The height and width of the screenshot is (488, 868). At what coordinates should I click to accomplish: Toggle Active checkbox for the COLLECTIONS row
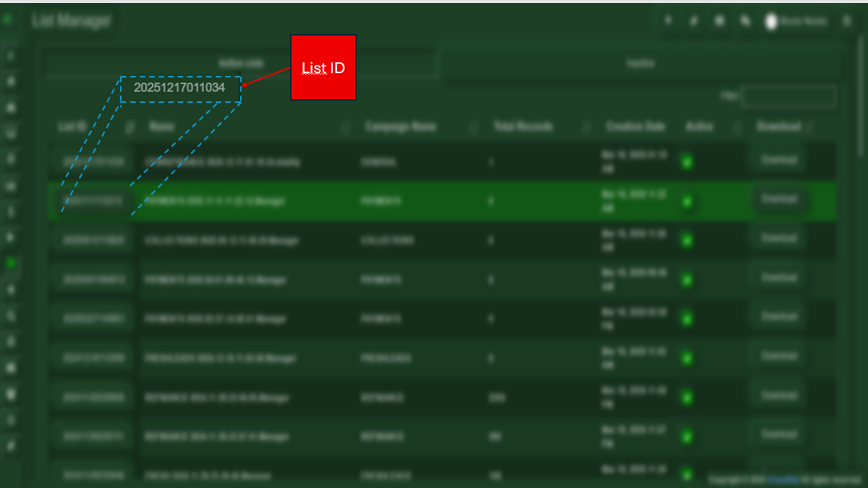click(x=686, y=240)
